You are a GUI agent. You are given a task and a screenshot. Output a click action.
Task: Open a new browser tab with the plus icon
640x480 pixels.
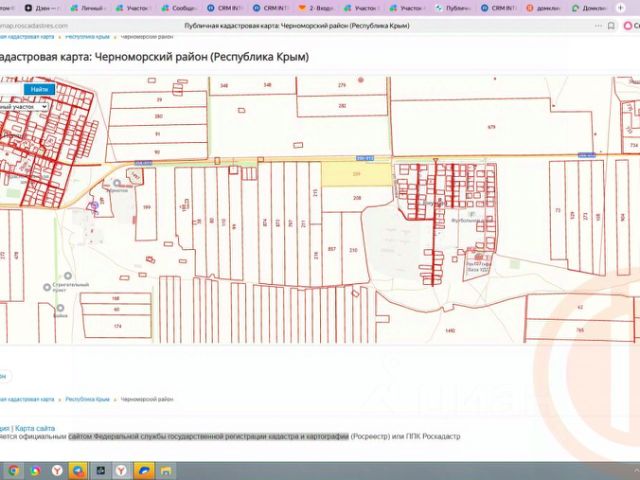tap(620, 8)
